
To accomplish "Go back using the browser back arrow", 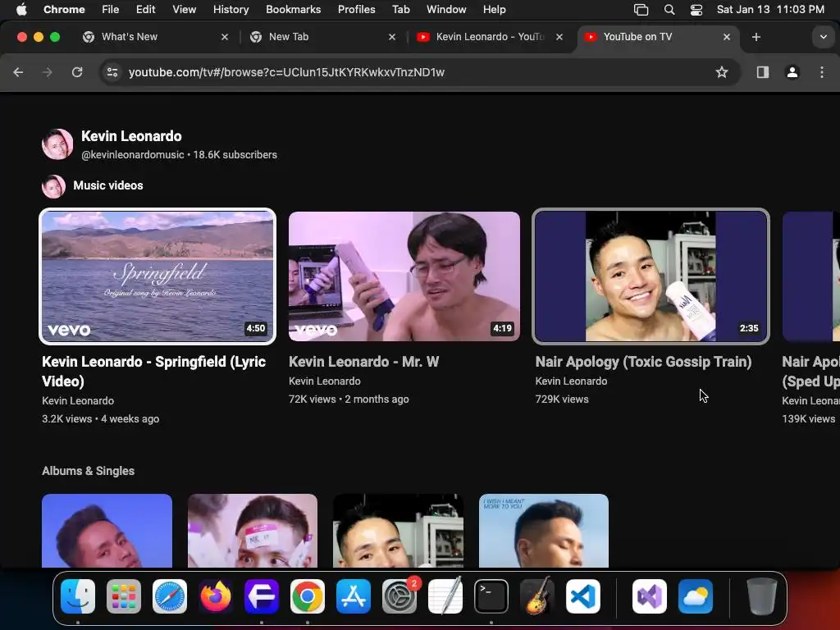I will pos(18,72).
